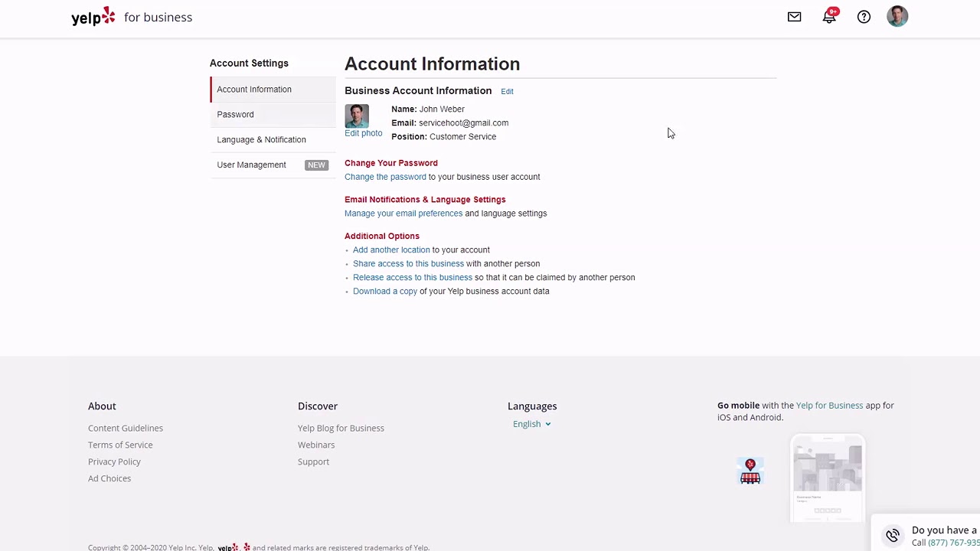
Task: Click the (877) phone number link
Action: coord(954,543)
